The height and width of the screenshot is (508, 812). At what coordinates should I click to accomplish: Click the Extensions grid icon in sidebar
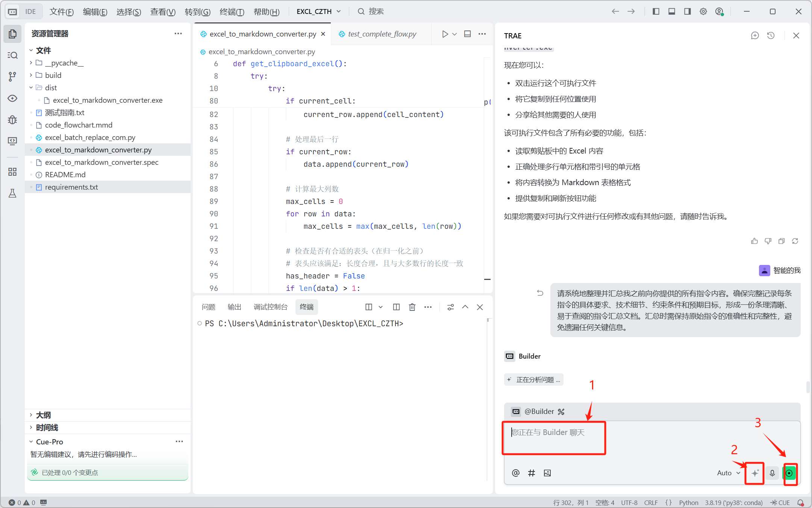pos(12,172)
